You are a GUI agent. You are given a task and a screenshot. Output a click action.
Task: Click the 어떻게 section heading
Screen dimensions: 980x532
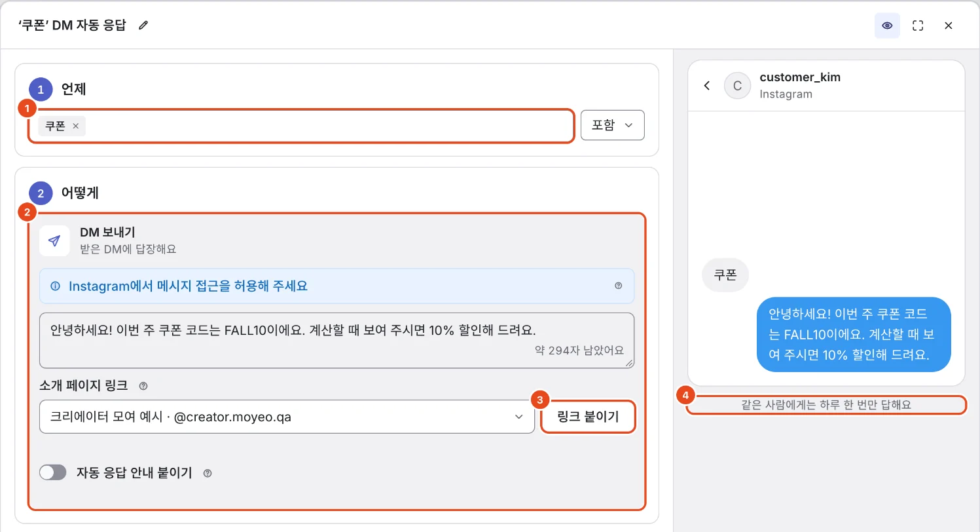pos(80,193)
